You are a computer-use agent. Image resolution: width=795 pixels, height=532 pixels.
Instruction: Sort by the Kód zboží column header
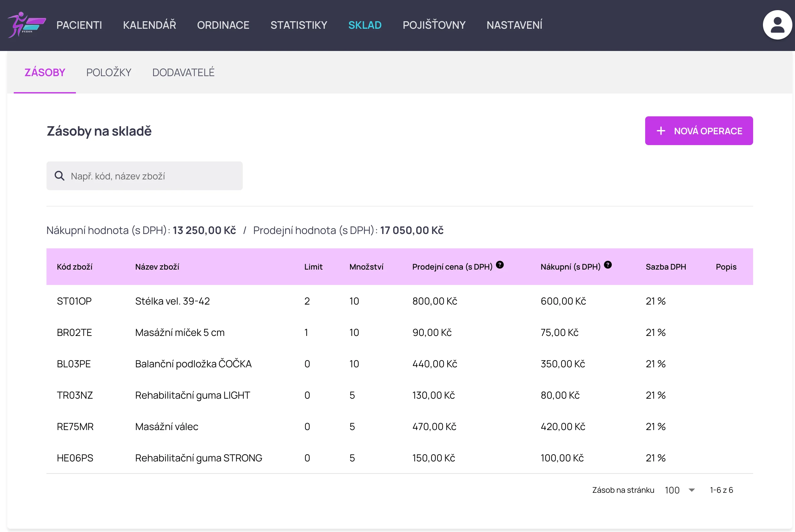click(75, 267)
